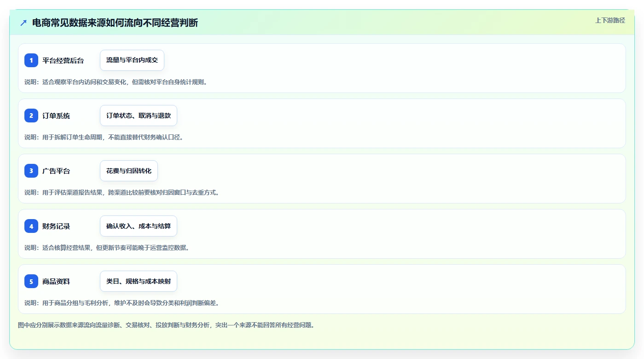Select the 确认收入、成本与结算 chip
This screenshot has height=359, width=644.
pos(139,226)
